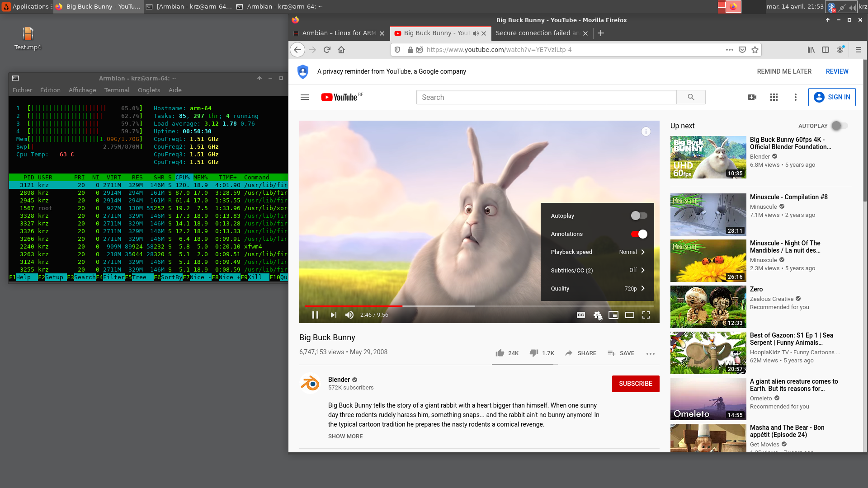Expand description with SHOW MORE

click(x=345, y=436)
